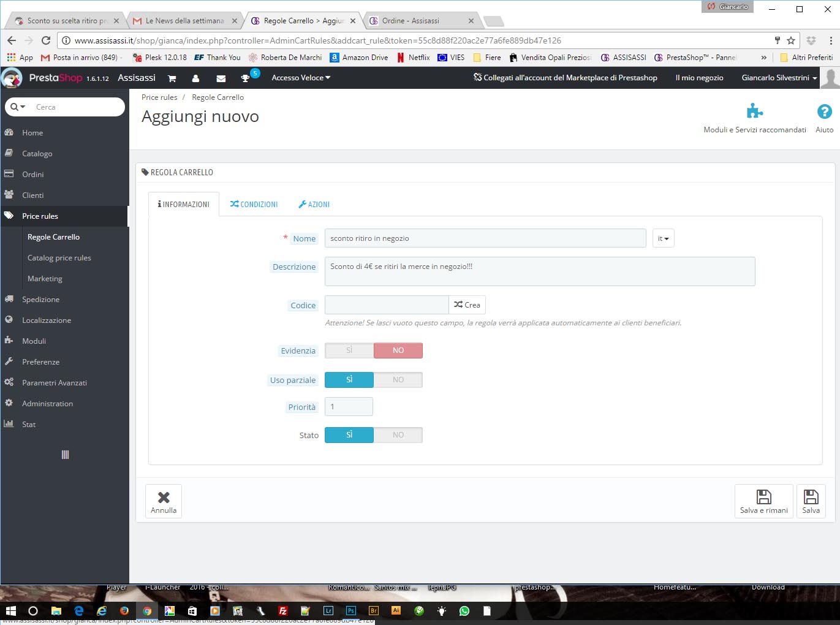The width and height of the screenshot is (840, 625).
Task: Open the Aiuto help question icon
Action: coord(825,112)
